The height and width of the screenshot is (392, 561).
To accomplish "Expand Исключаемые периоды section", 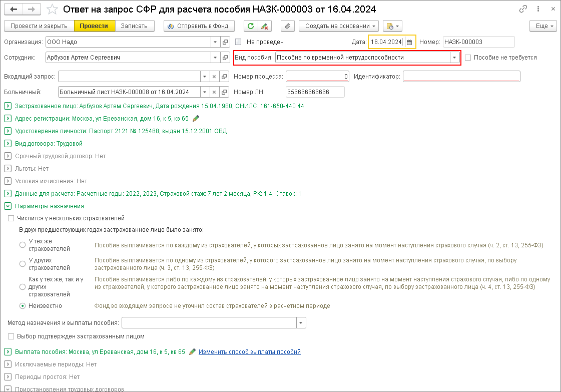I will click(x=8, y=364).
